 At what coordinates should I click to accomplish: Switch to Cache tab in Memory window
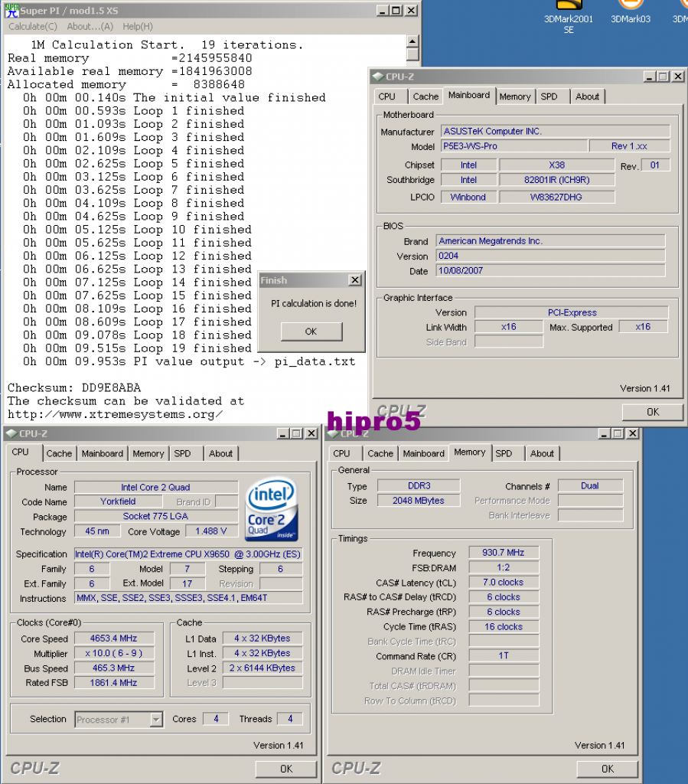pos(380,453)
